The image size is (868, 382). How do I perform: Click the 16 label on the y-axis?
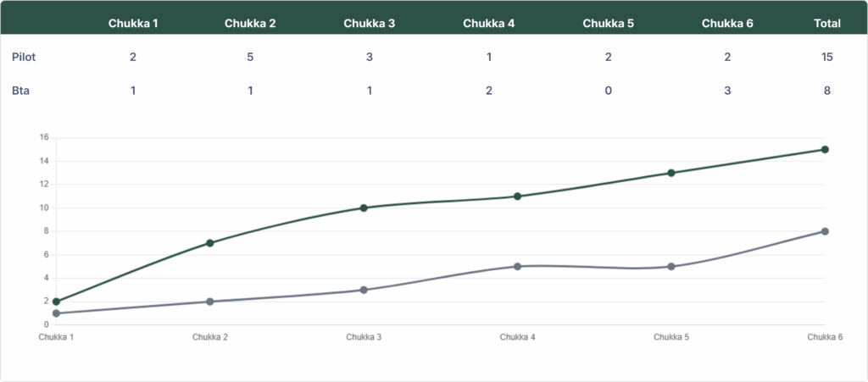click(44, 137)
